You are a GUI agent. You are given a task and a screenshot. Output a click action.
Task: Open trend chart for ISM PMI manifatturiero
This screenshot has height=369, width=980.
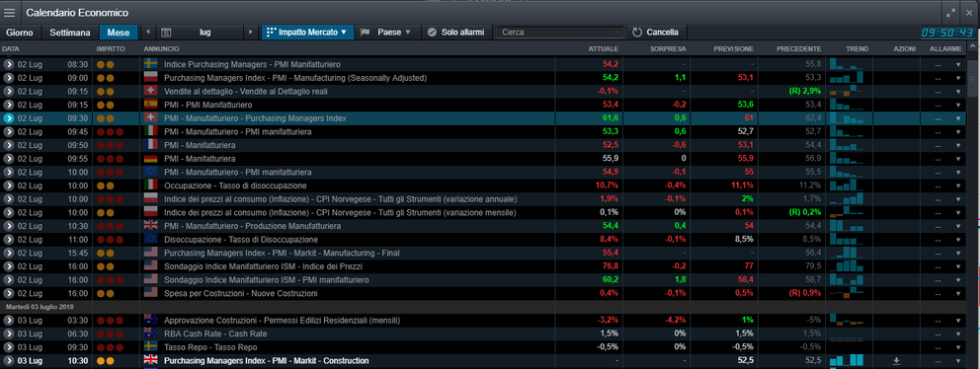(847, 279)
